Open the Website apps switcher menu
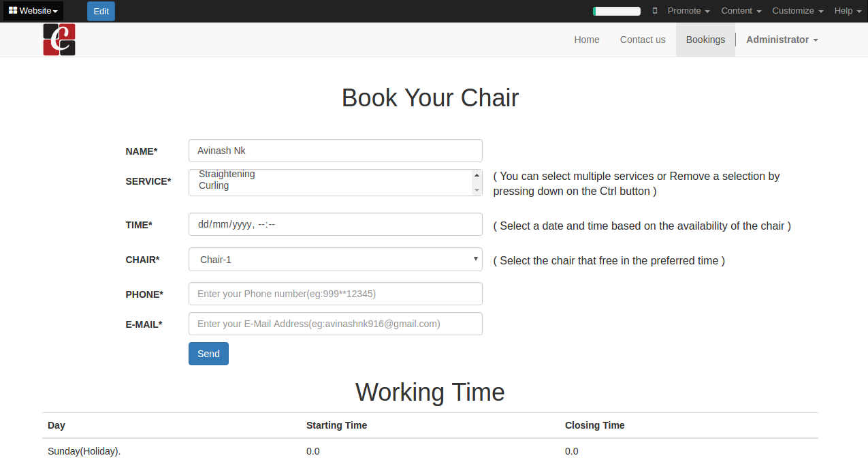The image size is (868, 460). click(33, 11)
